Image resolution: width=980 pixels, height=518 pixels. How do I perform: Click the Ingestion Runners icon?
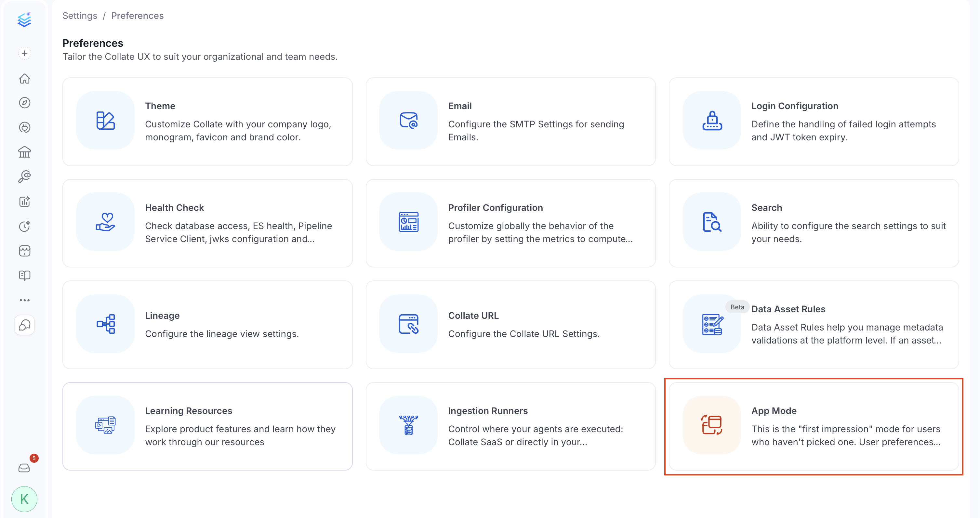coord(409,425)
